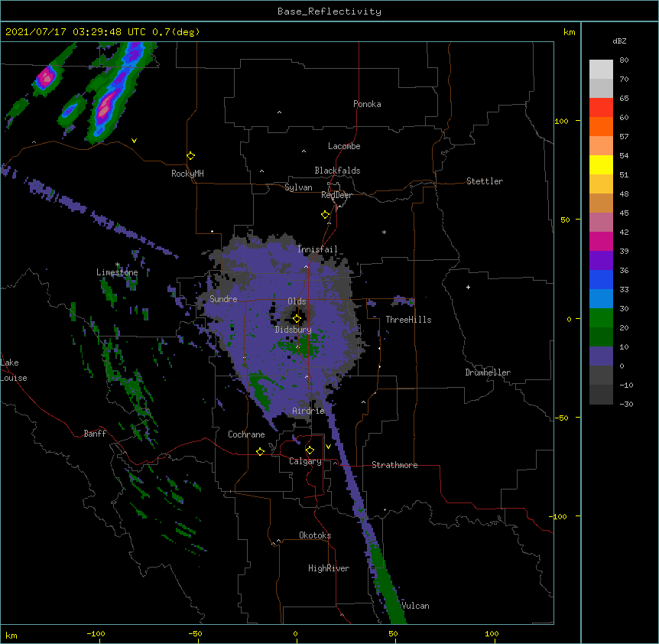Image resolution: width=659 pixels, height=644 pixels.
Task: Select the Didsbury label
Action: 294,330
